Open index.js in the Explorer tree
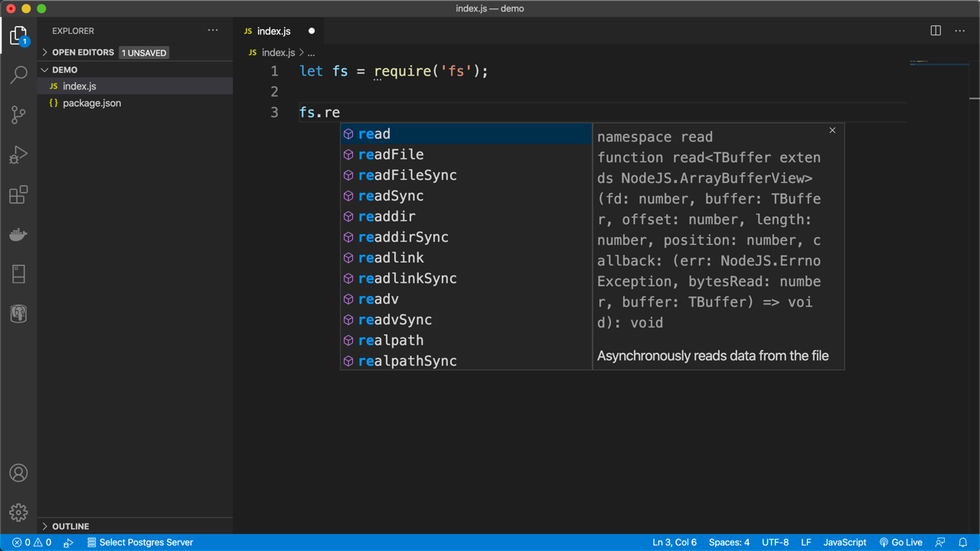This screenshot has height=551, width=980. pos(135,86)
